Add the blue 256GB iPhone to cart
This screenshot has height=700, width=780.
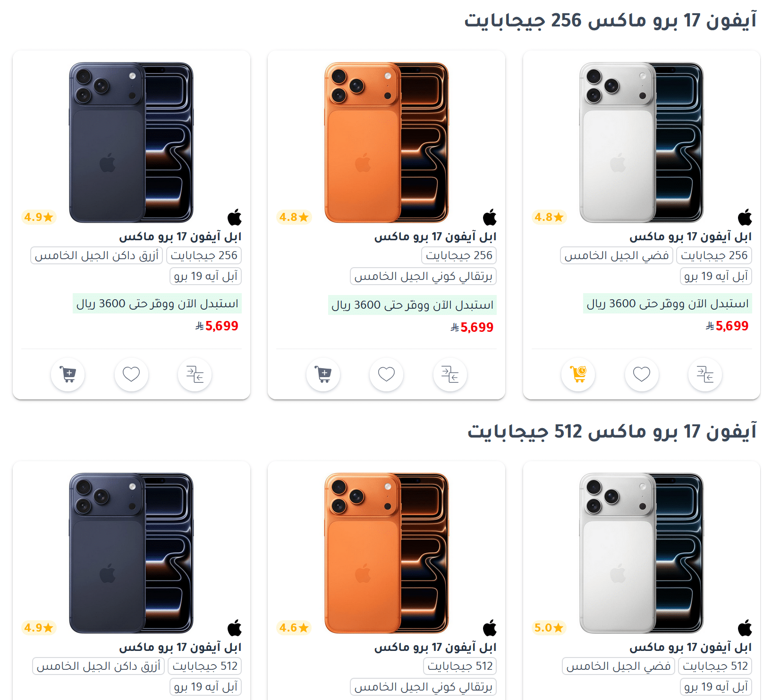click(68, 374)
